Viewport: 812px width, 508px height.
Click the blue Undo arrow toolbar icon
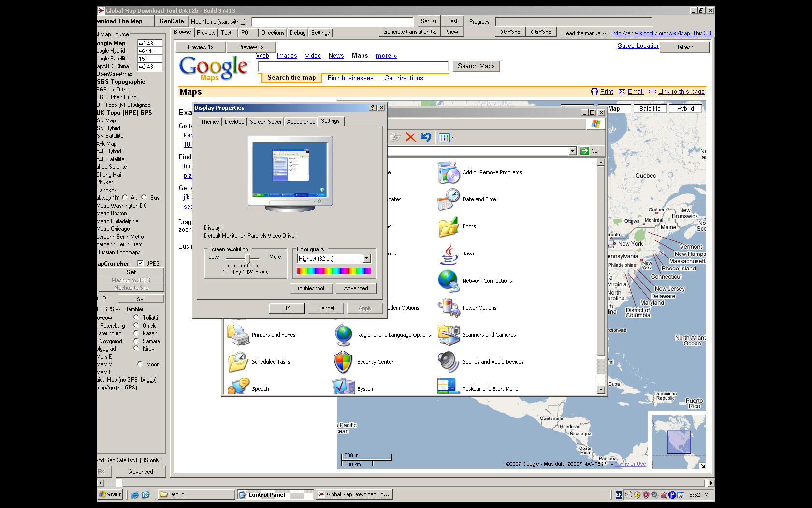click(x=426, y=137)
